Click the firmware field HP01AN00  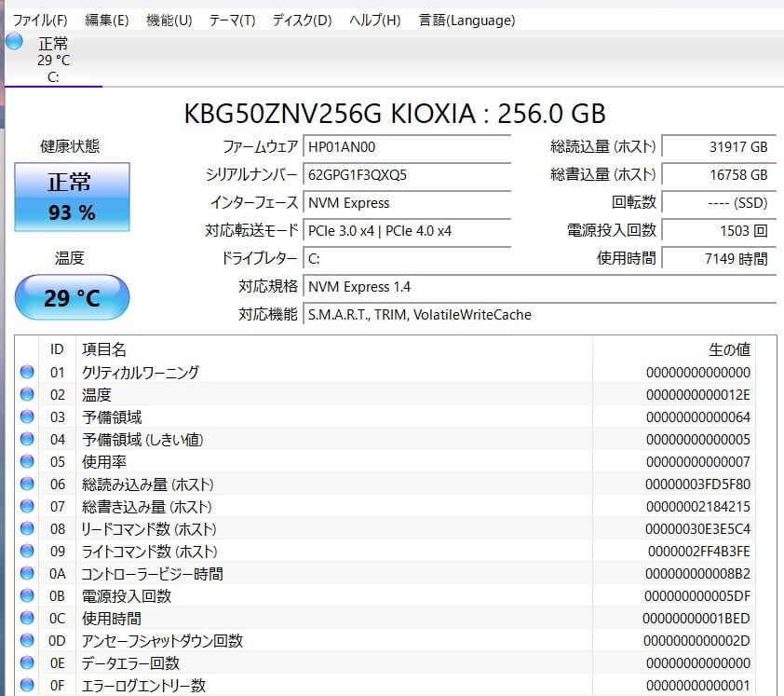tap(407, 146)
